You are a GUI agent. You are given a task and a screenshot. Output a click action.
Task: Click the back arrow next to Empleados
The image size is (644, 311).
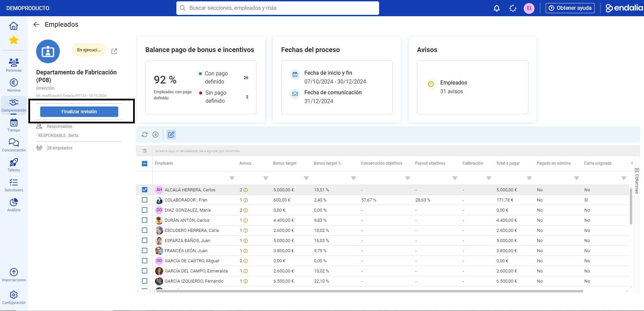pos(36,24)
